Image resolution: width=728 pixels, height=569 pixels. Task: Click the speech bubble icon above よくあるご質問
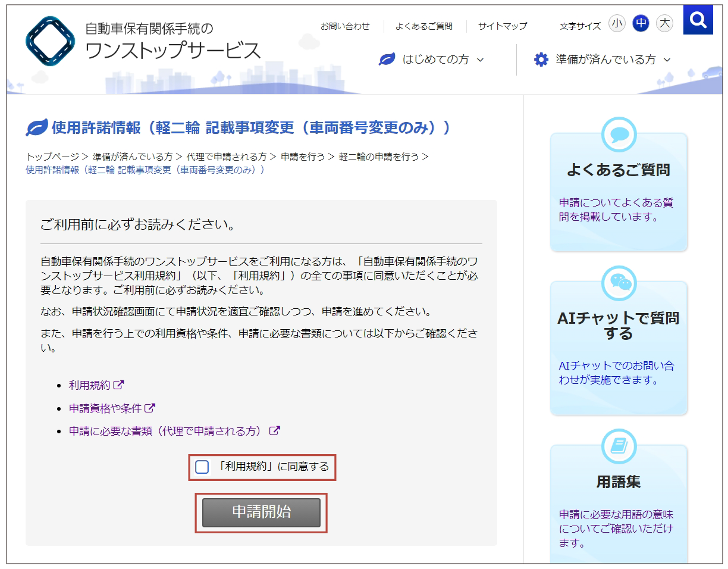pyautogui.click(x=619, y=134)
